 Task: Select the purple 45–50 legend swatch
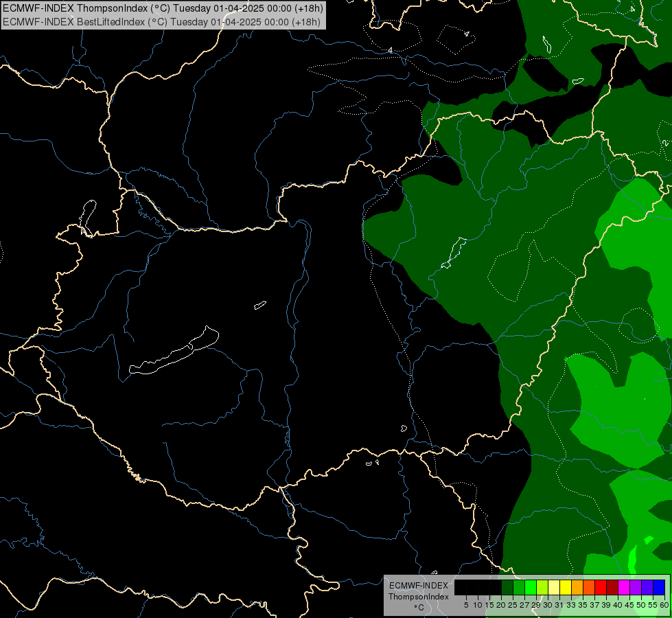pyautogui.click(x=636, y=587)
